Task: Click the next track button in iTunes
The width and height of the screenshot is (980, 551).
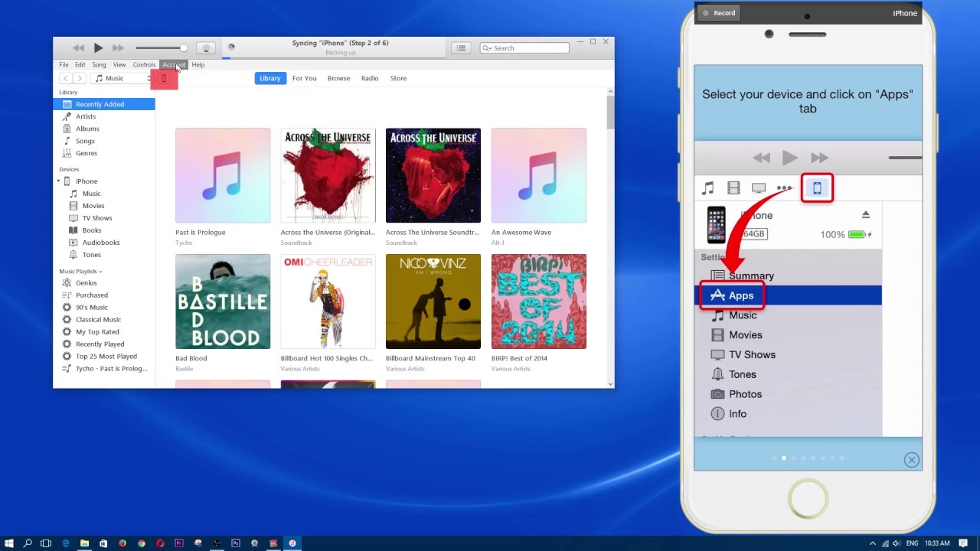Action: pyautogui.click(x=118, y=48)
